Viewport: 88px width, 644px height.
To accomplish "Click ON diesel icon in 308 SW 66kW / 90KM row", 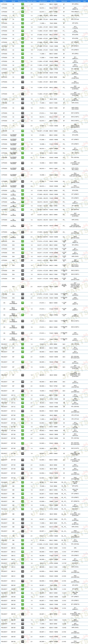I will click(x=23, y=614).
